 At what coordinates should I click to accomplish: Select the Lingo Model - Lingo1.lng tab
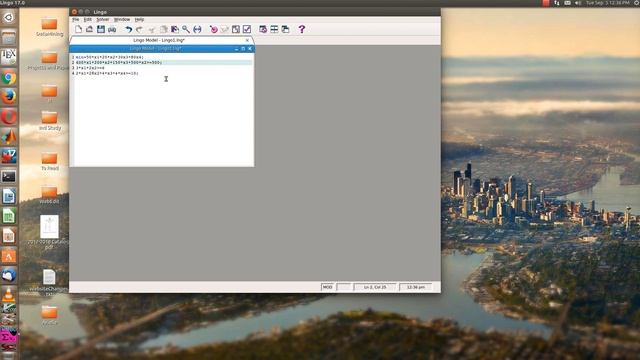[159, 40]
